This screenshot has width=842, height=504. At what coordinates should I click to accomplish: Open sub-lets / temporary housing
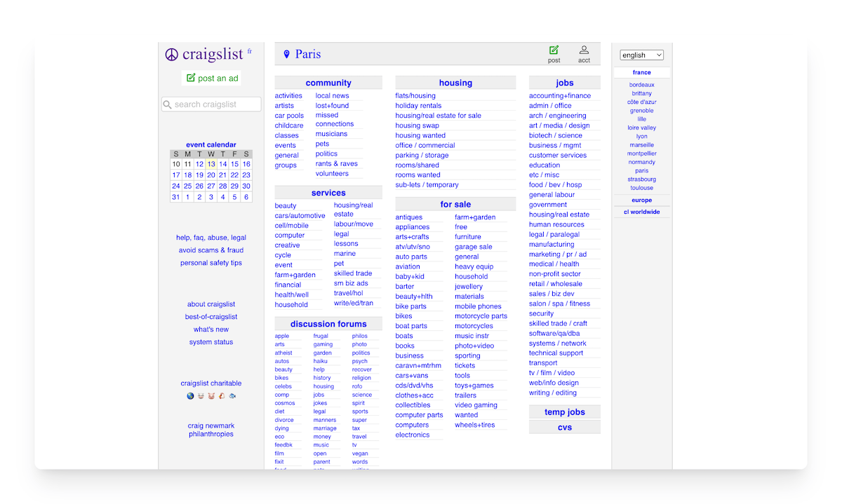click(427, 185)
